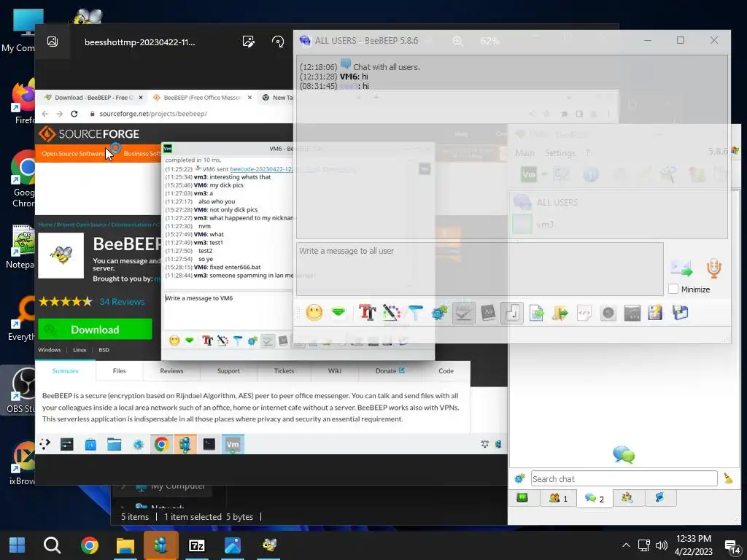Open Main menu in BeeBEEP main window

pos(525,153)
